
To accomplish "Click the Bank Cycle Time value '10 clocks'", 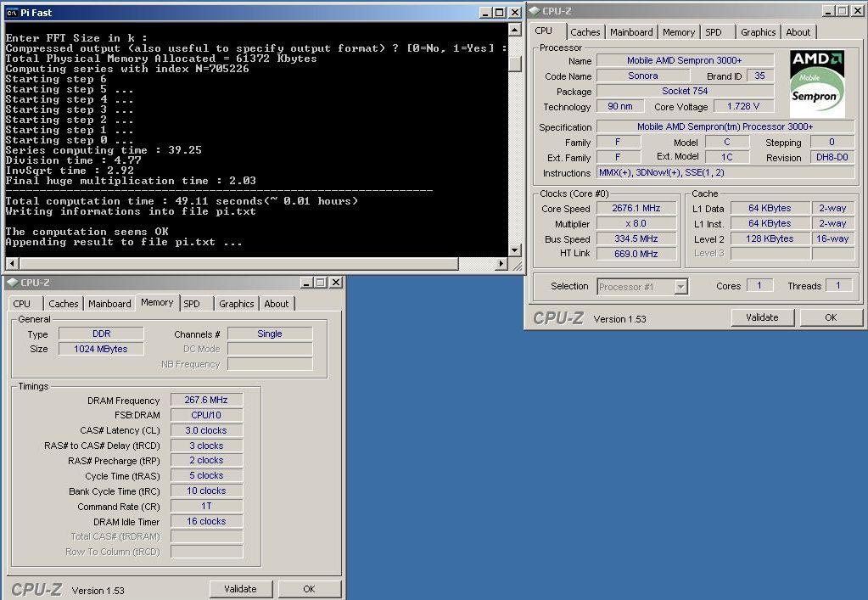I will pos(206,491).
